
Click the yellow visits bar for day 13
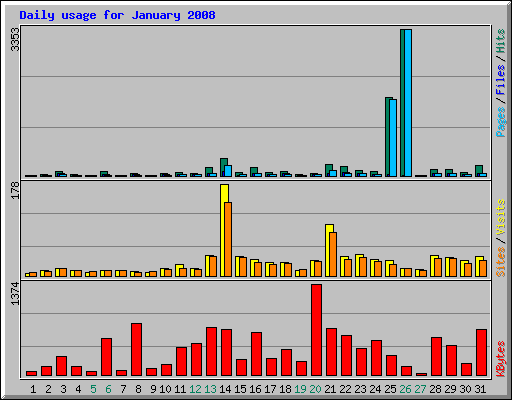pyautogui.click(x=208, y=266)
